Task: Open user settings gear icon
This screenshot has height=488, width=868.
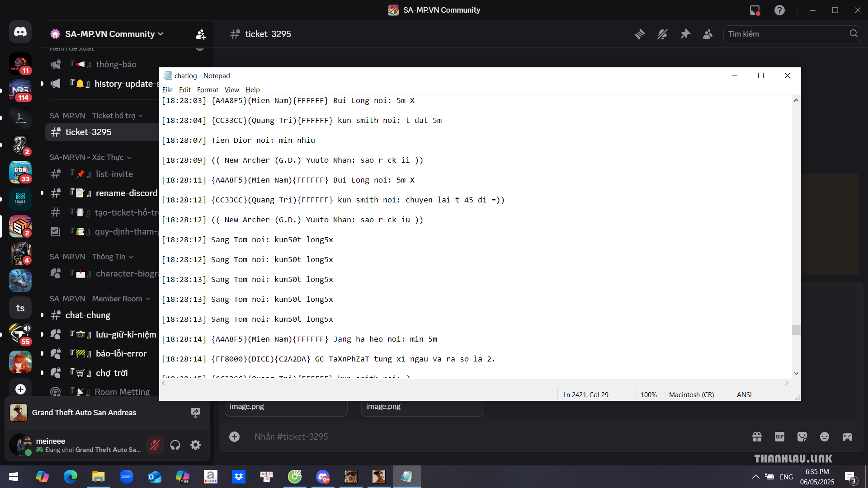Action: click(x=195, y=445)
